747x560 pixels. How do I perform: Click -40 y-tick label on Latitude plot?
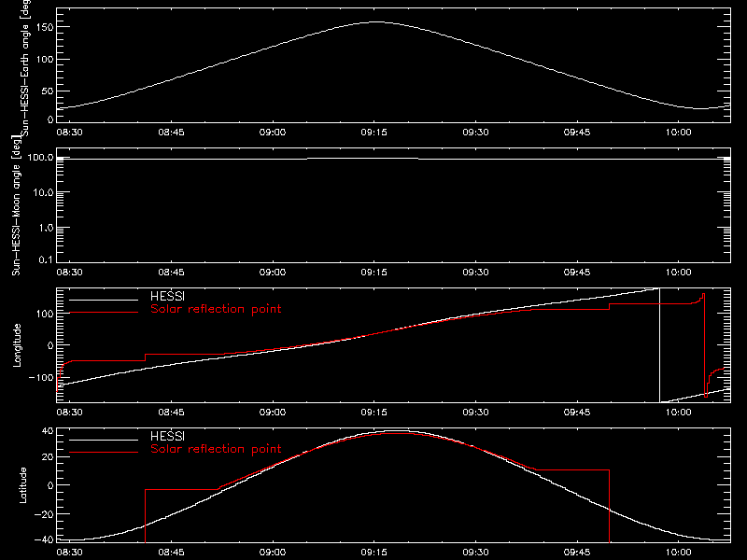pyautogui.click(x=44, y=540)
